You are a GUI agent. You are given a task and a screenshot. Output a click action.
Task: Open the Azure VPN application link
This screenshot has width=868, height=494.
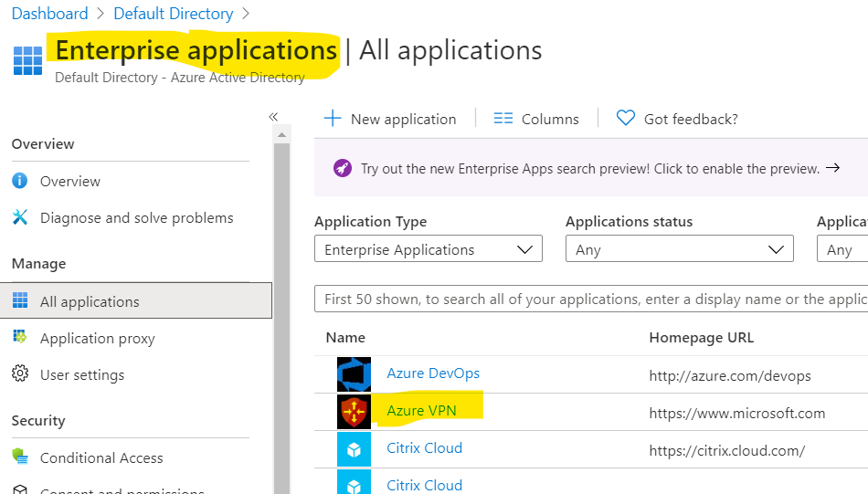tap(420, 410)
